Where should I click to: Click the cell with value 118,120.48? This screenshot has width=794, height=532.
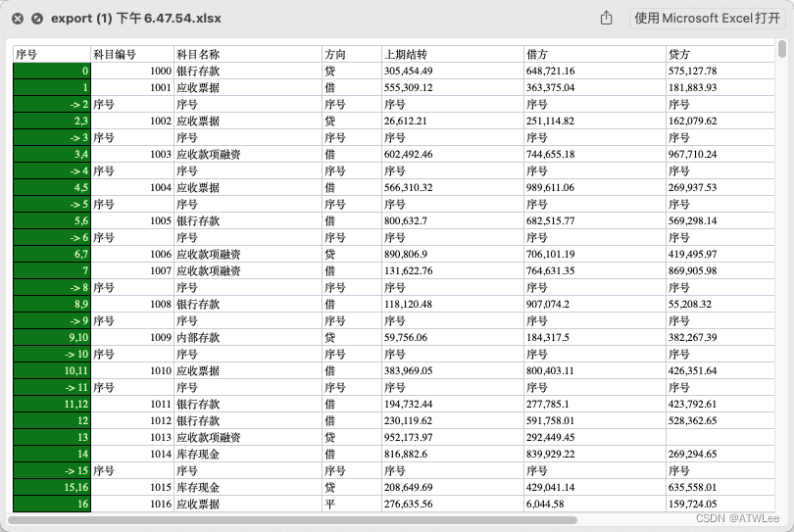tap(452, 305)
